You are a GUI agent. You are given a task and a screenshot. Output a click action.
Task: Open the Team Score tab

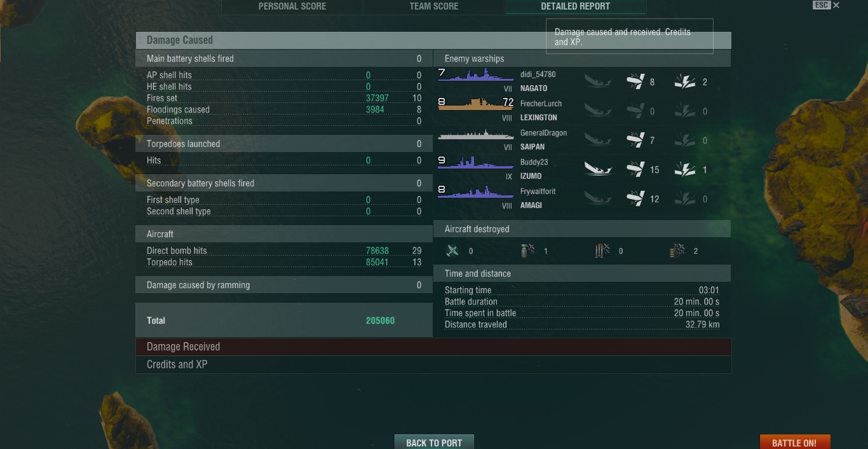point(434,6)
